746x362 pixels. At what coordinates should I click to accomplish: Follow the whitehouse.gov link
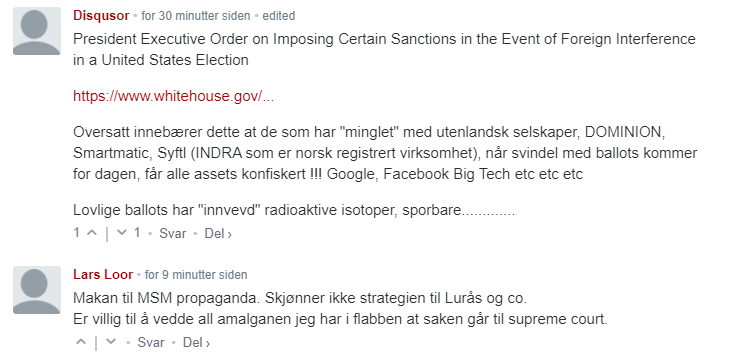point(174,96)
